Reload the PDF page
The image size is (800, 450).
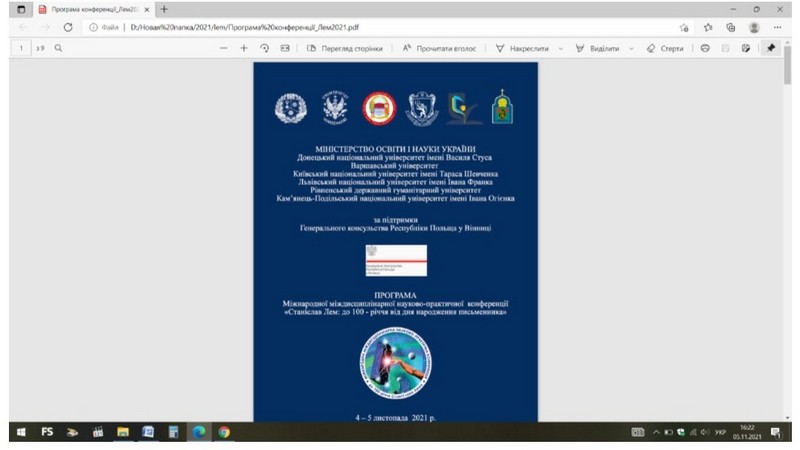pos(68,28)
